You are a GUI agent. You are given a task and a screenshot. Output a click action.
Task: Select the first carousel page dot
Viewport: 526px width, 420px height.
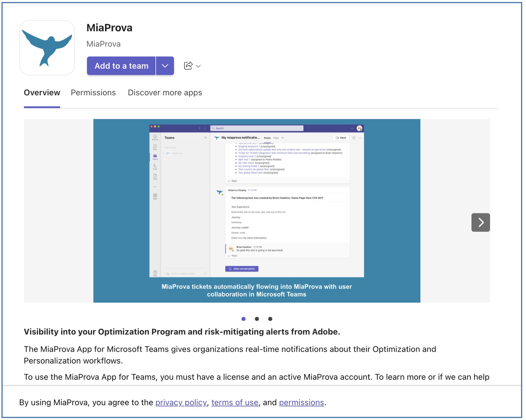[x=243, y=319]
